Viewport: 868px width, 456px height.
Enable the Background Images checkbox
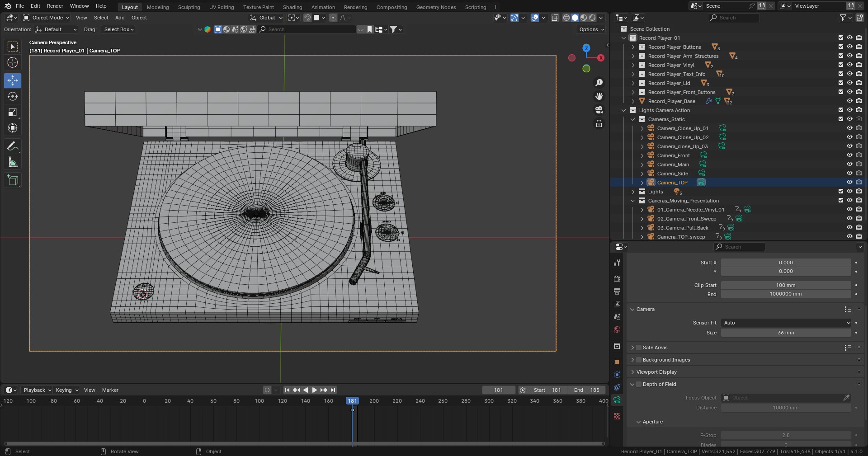tap(639, 360)
